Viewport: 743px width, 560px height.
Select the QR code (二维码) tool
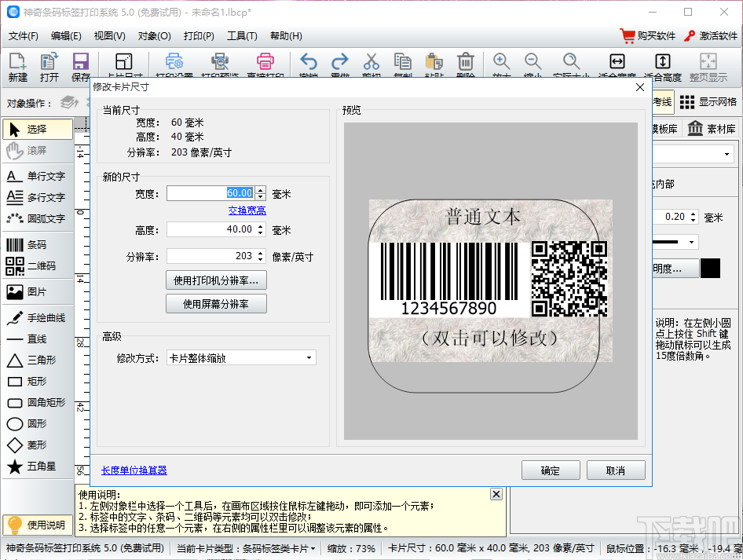[x=37, y=266]
